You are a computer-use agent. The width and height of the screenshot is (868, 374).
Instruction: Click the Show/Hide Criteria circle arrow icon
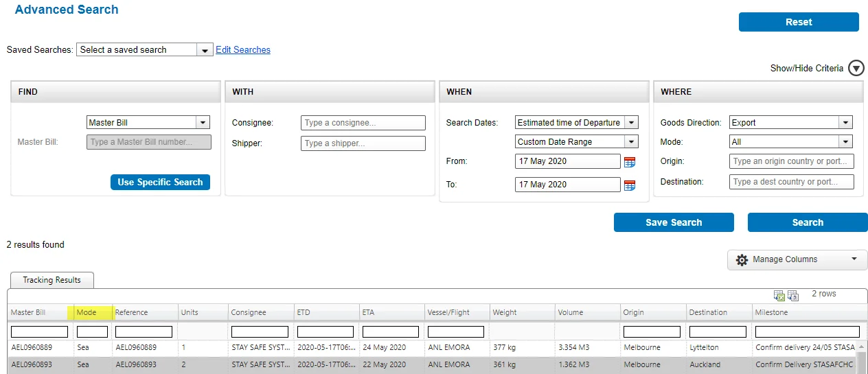click(856, 69)
